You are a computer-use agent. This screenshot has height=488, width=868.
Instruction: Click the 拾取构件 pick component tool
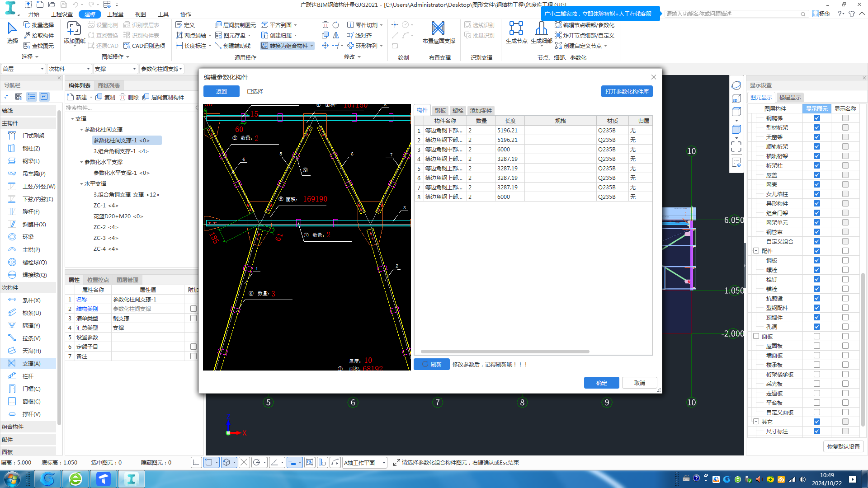[39, 35]
